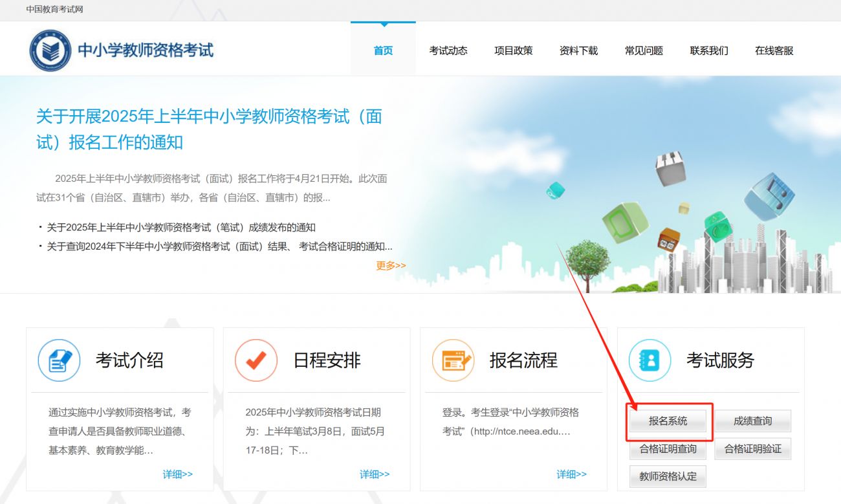Click the 合格证明验证 button

(752, 449)
